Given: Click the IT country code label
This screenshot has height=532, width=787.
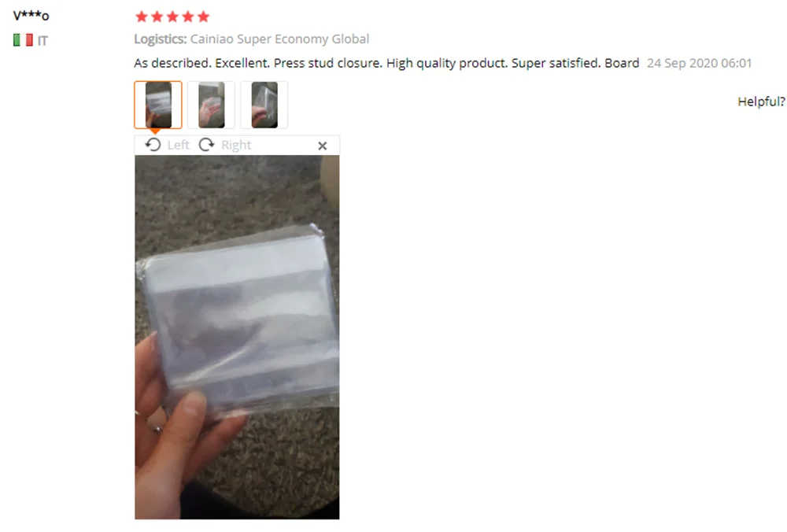Looking at the screenshot, I should (42, 41).
